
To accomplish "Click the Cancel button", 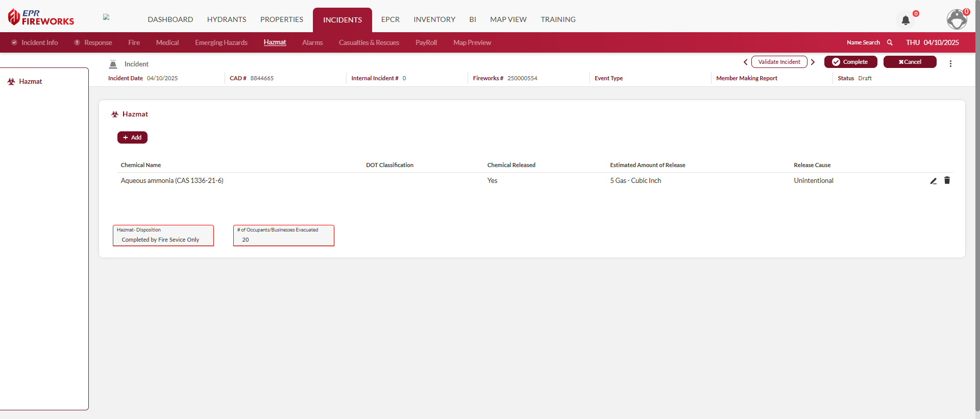I will [x=910, y=62].
